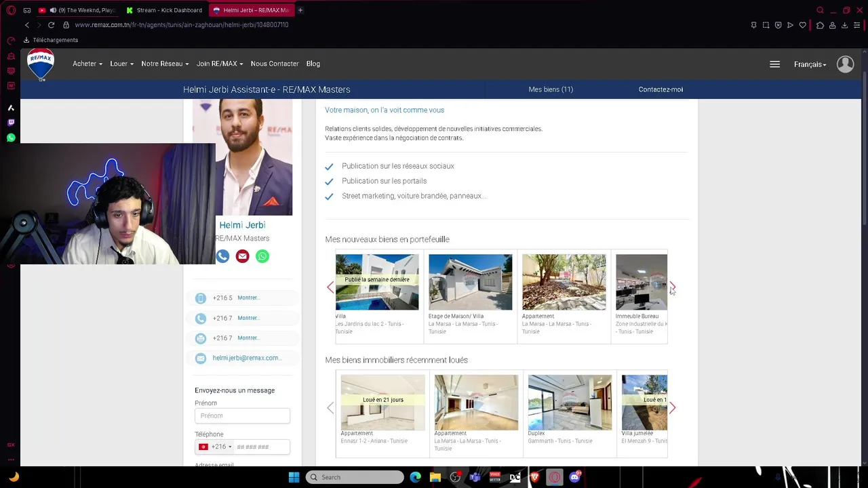Expand the Join RE/MAX dropdown
Screen dimensions: 868x488
point(220,64)
